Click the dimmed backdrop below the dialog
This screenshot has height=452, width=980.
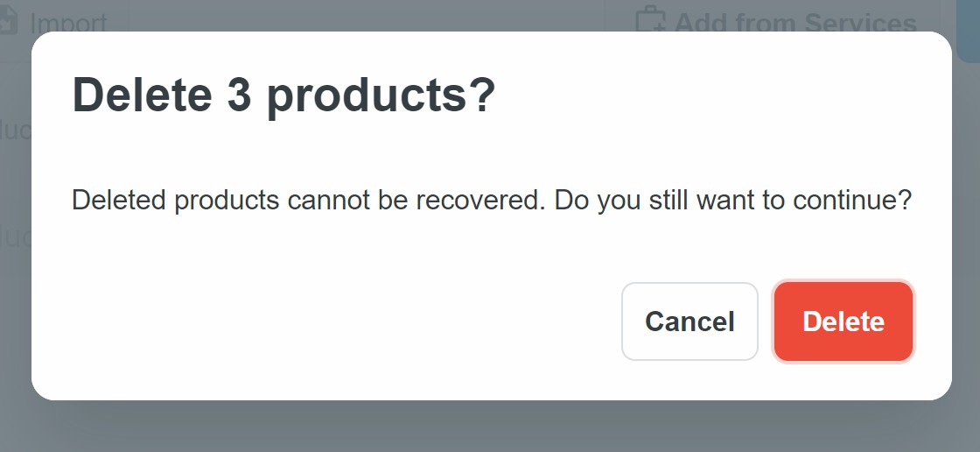(490, 427)
